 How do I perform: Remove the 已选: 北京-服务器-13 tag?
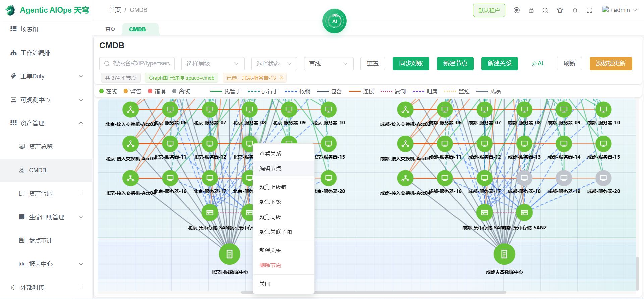coord(281,78)
